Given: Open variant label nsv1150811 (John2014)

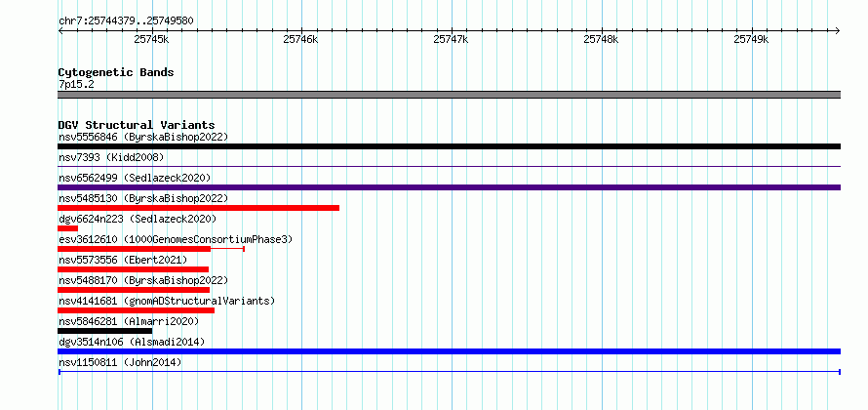Looking at the screenshot, I should (120, 362).
